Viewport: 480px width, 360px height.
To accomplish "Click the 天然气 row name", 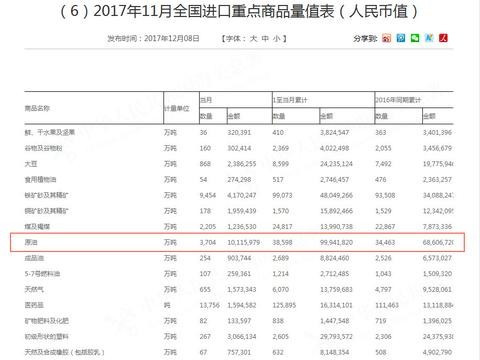I will point(34,289).
